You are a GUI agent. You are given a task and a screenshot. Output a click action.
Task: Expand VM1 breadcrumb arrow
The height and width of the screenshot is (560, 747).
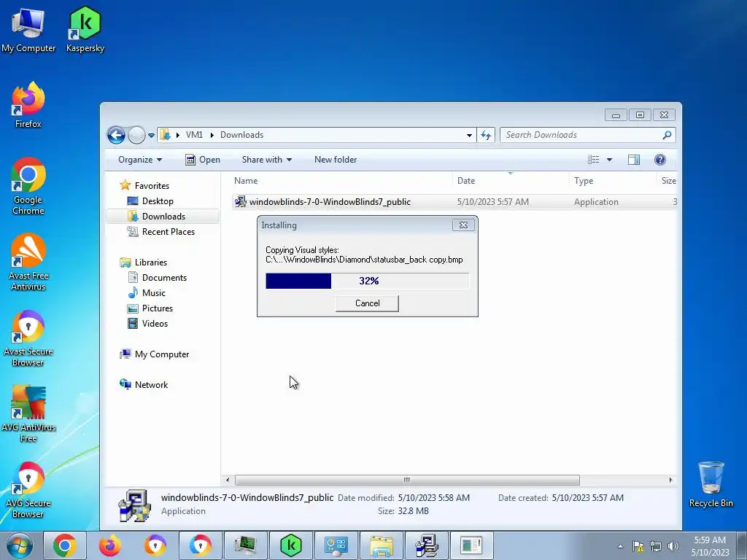(x=212, y=135)
